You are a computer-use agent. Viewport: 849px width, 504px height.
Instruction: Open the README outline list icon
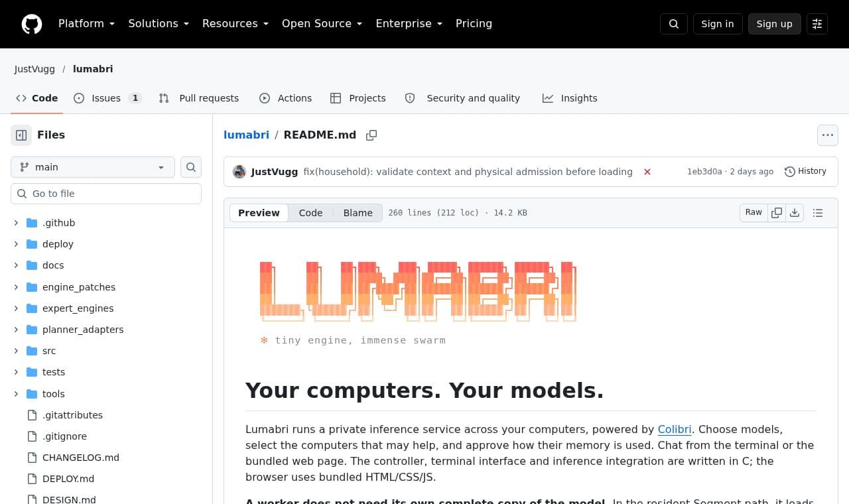[x=818, y=213]
